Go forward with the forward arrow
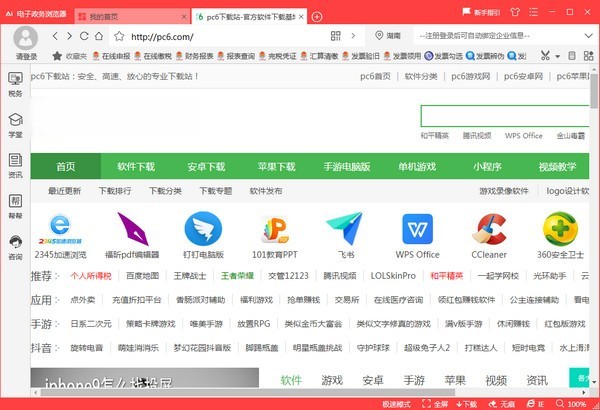This screenshot has height=410, width=600. tap(69, 36)
